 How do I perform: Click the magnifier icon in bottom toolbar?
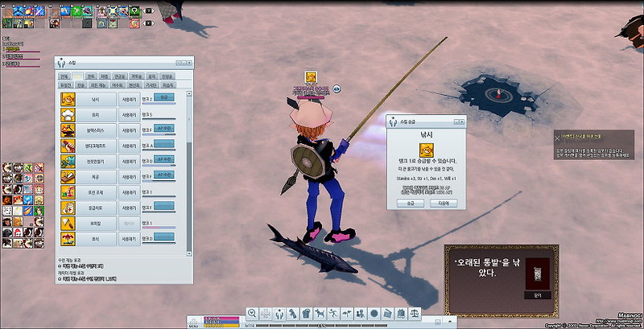tap(252, 314)
